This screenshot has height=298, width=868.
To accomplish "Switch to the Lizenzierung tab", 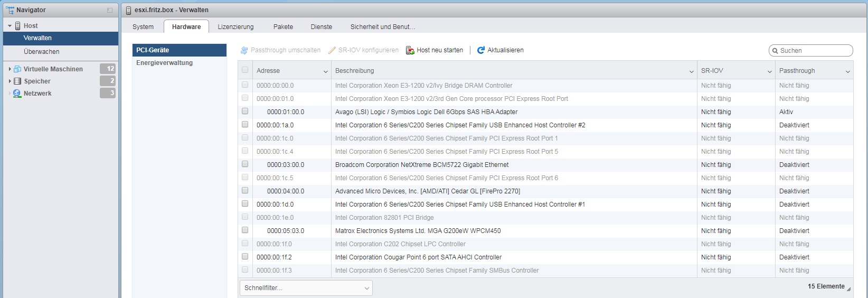I will [235, 27].
